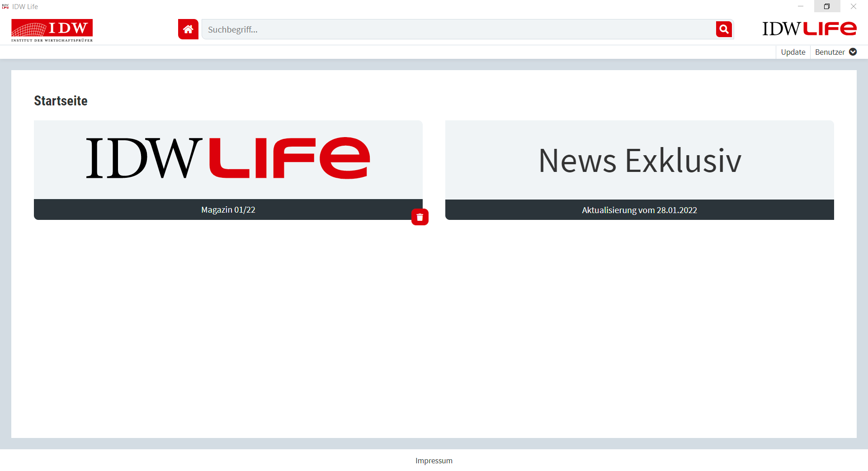Viewport: 868px width, 471px height.
Task: Delete Magazin 01/22 with the trash icon
Action: (x=420, y=217)
